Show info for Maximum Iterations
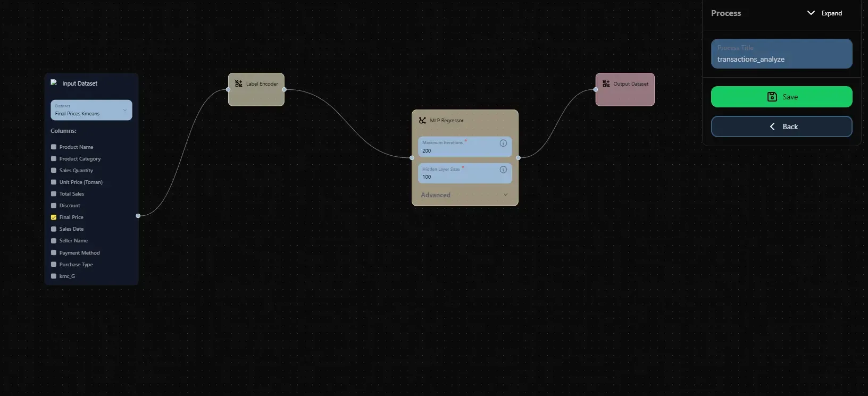Viewport: 868px width, 396px height. click(x=503, y=143)
